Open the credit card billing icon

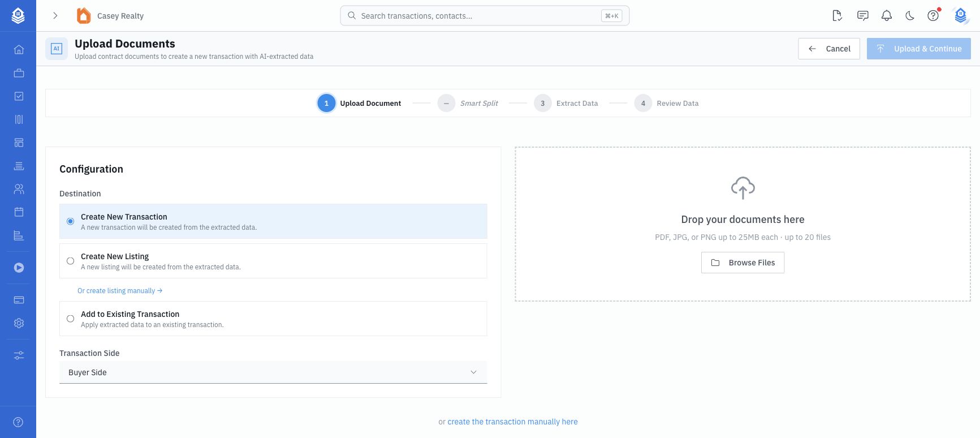coord(19,300)
